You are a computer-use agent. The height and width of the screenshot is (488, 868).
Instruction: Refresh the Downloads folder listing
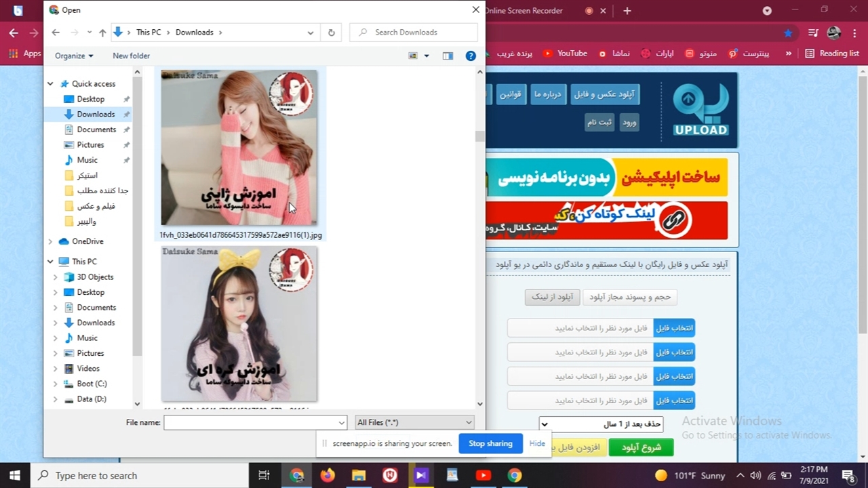[x=331, y=33]
